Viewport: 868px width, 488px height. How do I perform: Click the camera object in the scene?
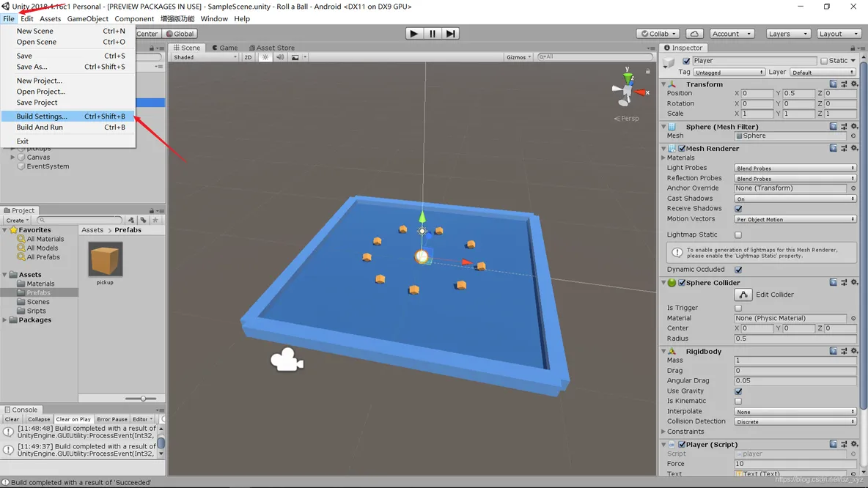click(287, 359)
